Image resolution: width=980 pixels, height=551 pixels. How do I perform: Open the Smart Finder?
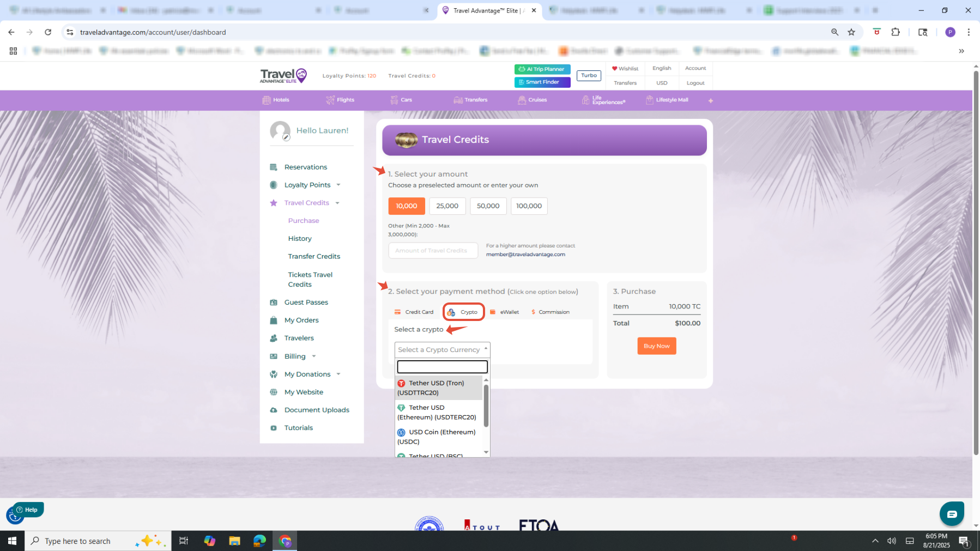[542, 82]
